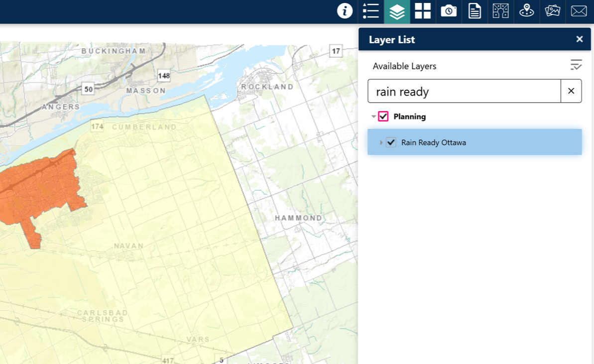Image resolution: width=594 pixels, height=364 pixels.
Task: Uncheck the Planning group checkbox
Action: coord(383,117)
